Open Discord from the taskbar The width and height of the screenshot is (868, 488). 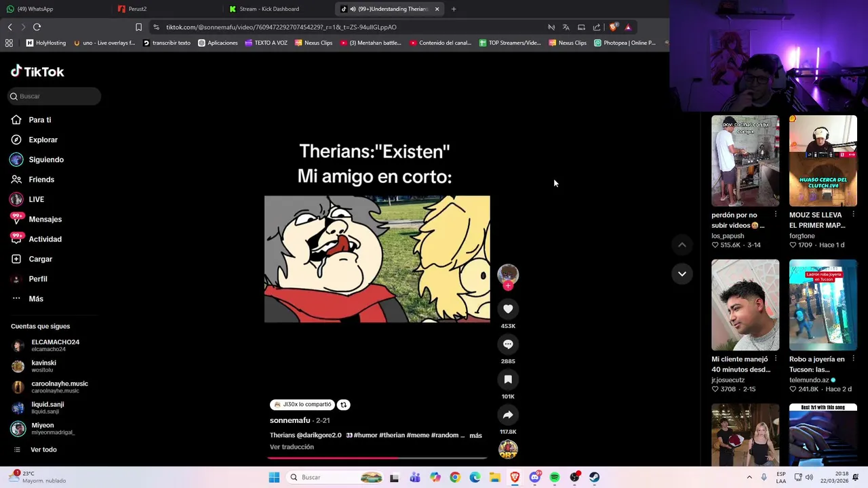pyautogui.click(x=535, y=477)
